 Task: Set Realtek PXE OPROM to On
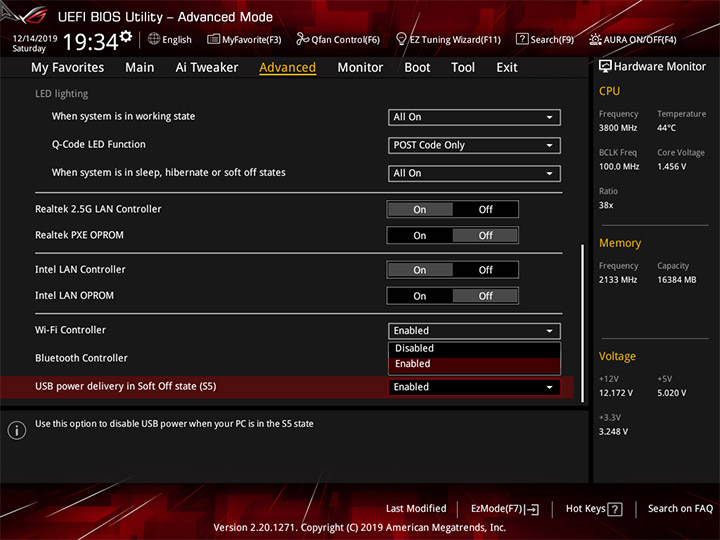pyautogui.click(x=420, y=236)
